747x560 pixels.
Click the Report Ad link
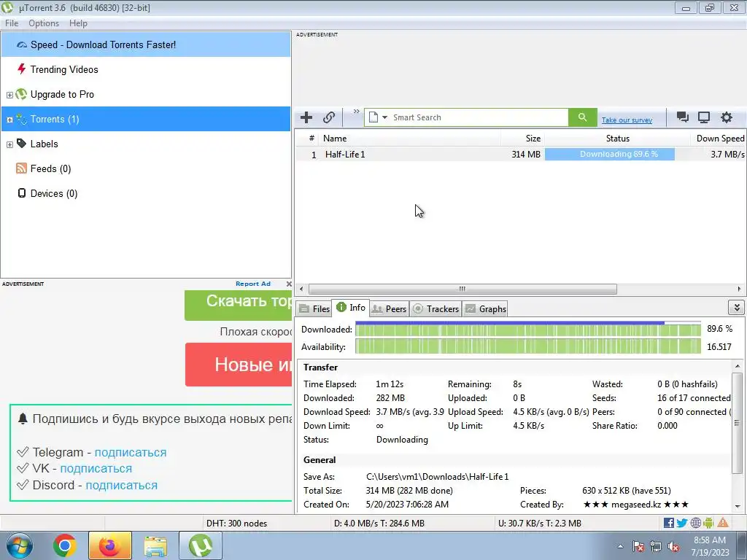click(253, 284)
